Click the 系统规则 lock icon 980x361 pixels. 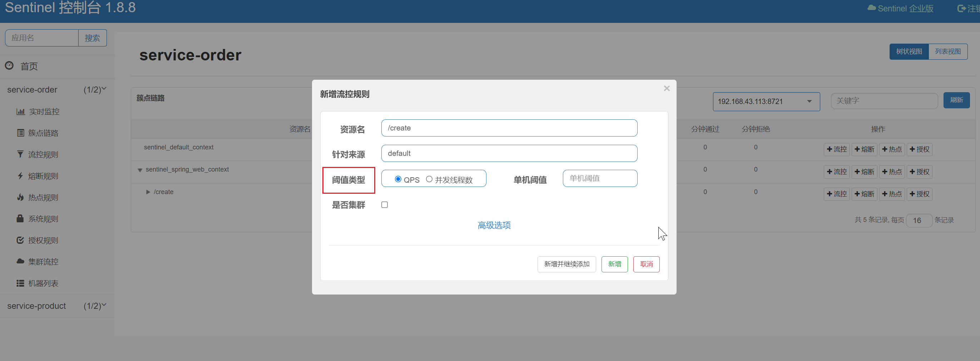(x=20, y=218)
